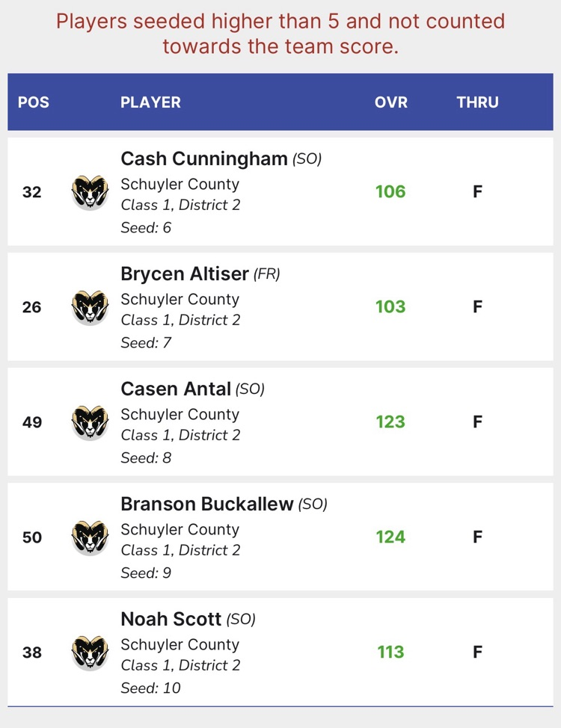Select the Noah Scott player name
The image size is (561, 728).
171,620
